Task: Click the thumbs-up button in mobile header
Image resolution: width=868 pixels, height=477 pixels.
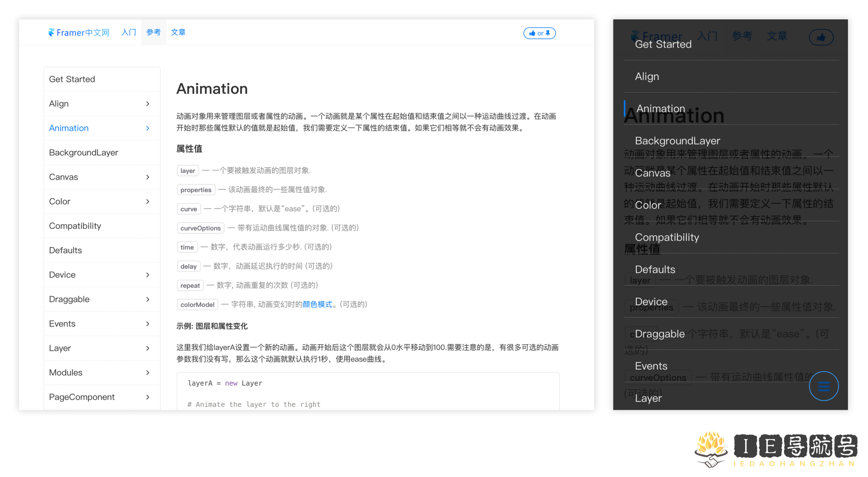Action: click(821, 37)
